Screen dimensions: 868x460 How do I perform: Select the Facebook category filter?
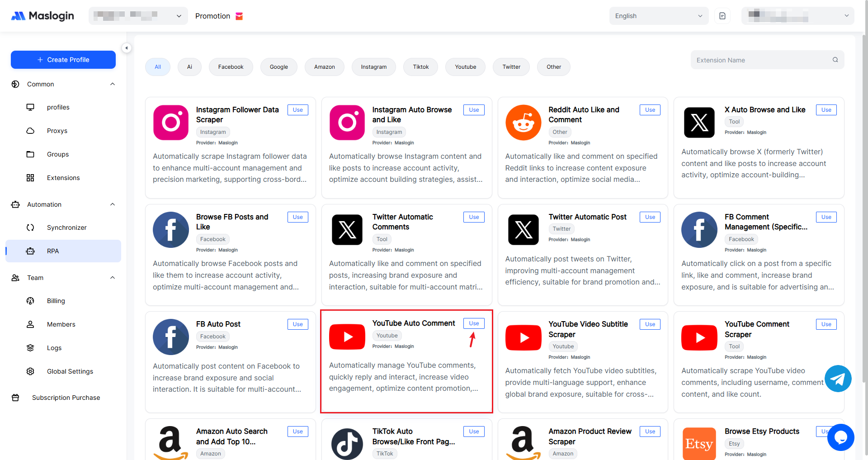click(x=231, y=67)
